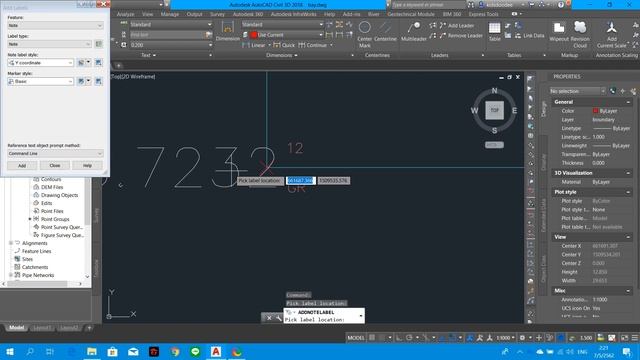Switch to the Model layout tab
The image size is (640, 360).
17,327
